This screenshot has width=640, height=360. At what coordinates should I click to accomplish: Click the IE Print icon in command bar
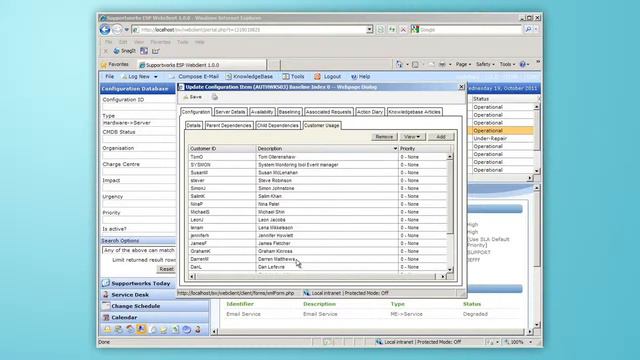tap(442, 64)
